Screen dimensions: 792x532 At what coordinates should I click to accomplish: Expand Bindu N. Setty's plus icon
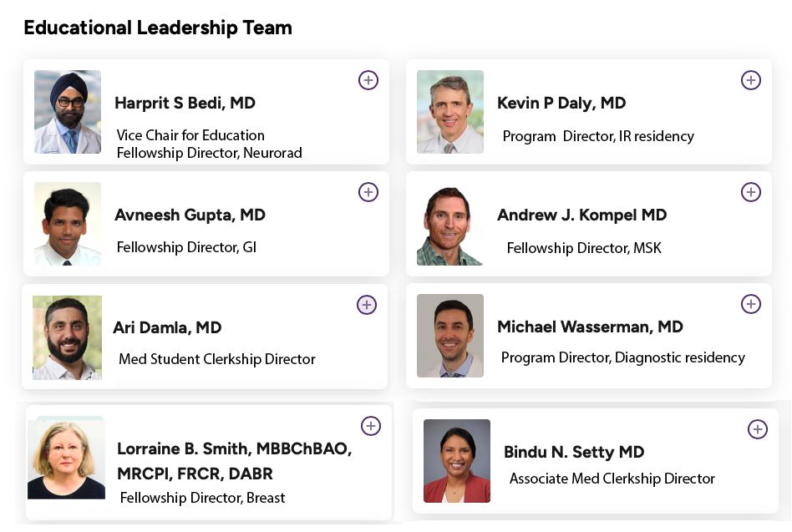click(757, 429)
